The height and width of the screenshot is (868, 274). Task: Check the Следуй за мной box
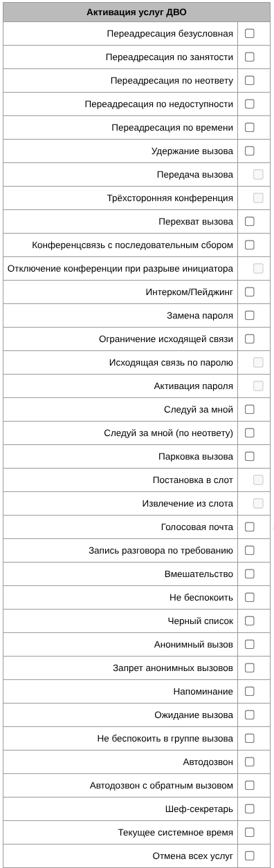click(250, 409)
